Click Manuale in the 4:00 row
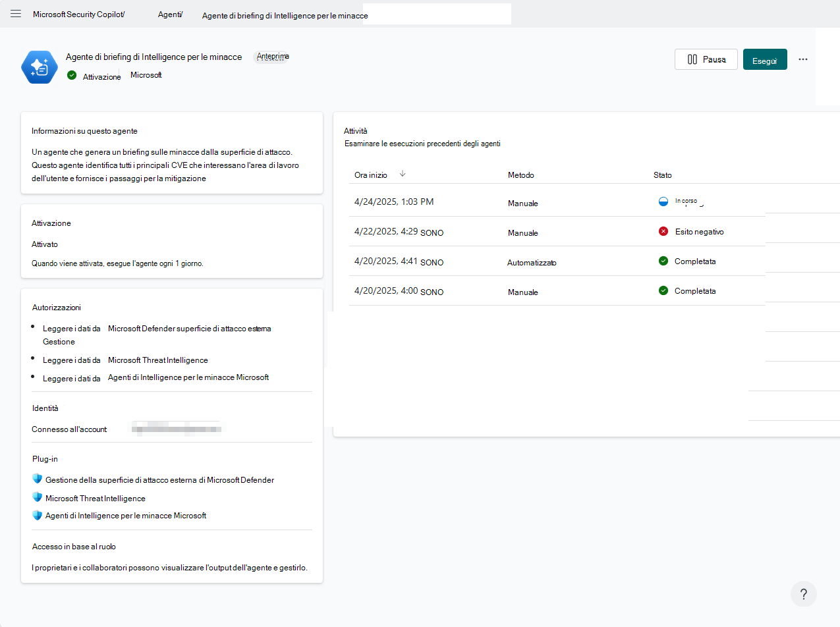This screenshot has width=840, height=627. tap(523, 292)
